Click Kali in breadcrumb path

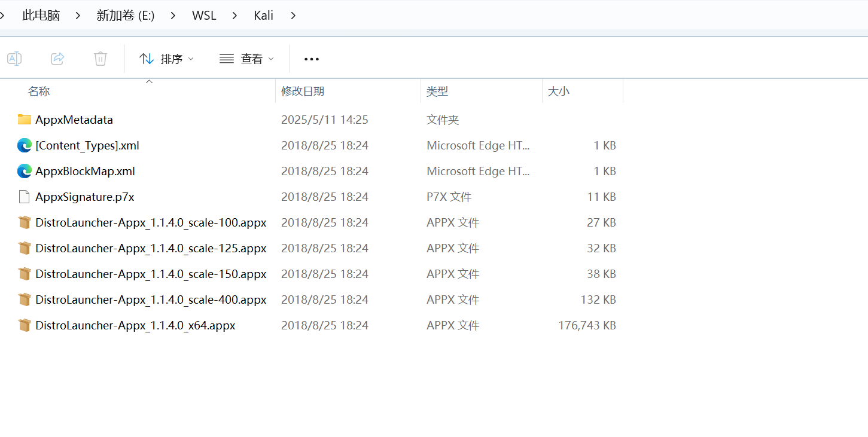coord(263,16)
